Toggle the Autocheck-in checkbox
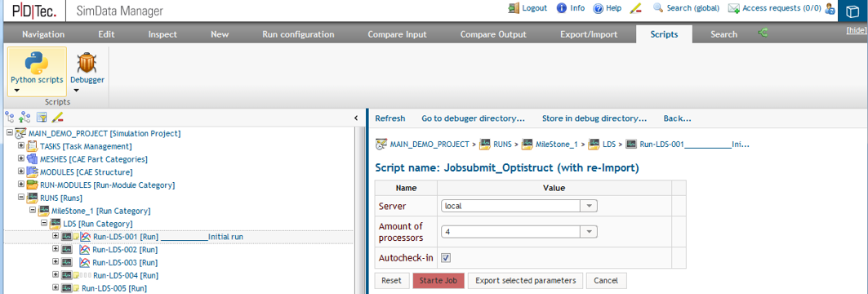Screen dimensions: 868x294 [x=446, y=258]
